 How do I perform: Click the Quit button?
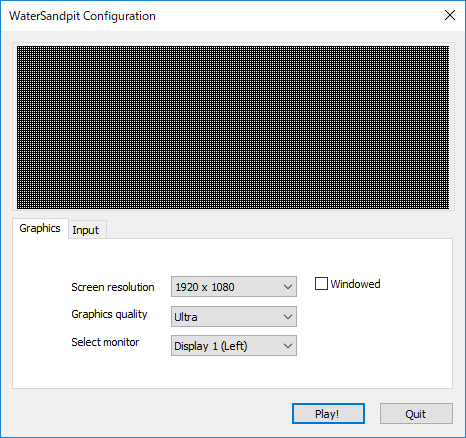tap(416, 414)
